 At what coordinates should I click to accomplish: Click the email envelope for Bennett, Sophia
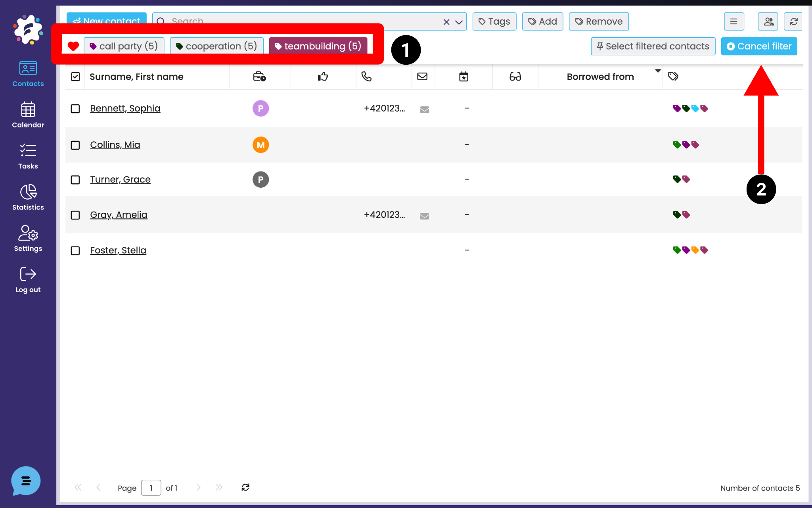424,109
